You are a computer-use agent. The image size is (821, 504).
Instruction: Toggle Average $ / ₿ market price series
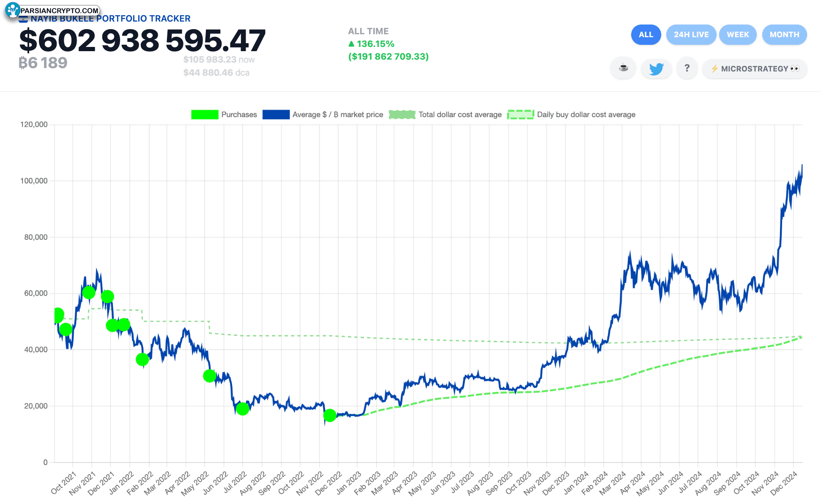click(323, 115)
